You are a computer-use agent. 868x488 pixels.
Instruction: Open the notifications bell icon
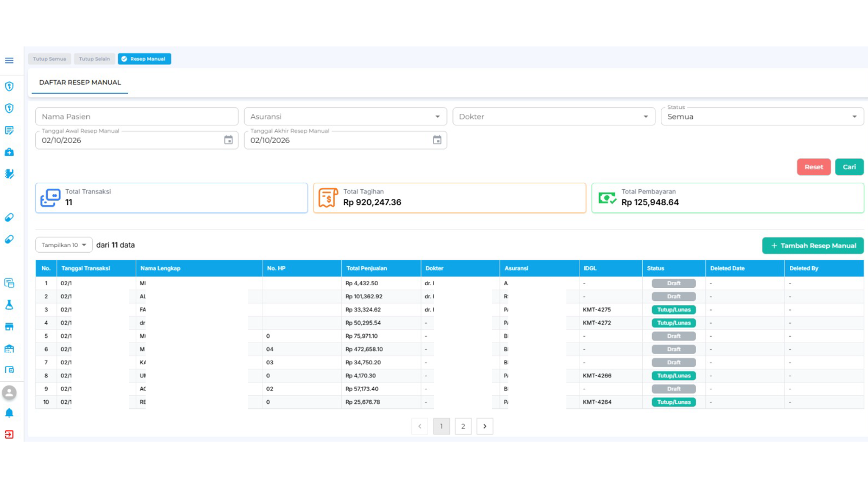point(9,413)
